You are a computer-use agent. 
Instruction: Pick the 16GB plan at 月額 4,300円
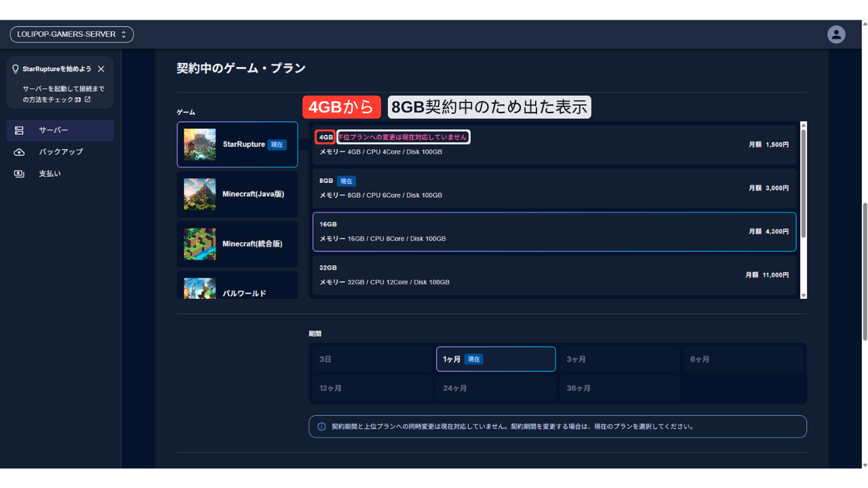pos(554,231)
